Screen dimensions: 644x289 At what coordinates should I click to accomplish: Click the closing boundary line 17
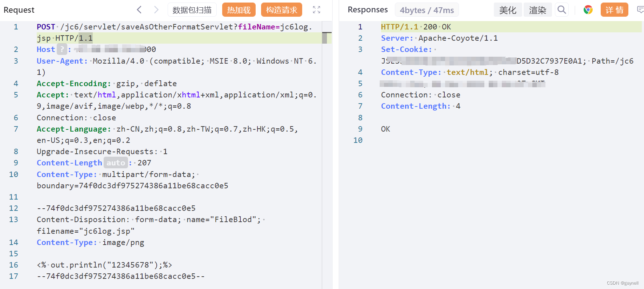(x=121, y=276)
